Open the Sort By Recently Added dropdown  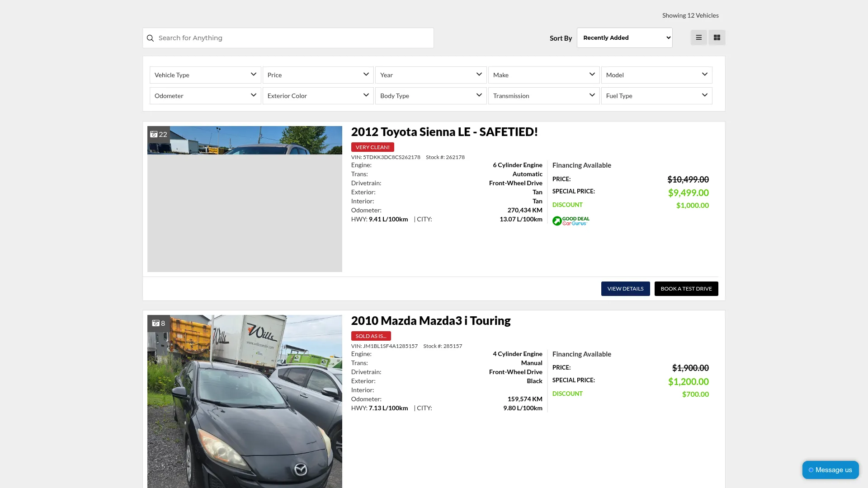coord(625,38)
